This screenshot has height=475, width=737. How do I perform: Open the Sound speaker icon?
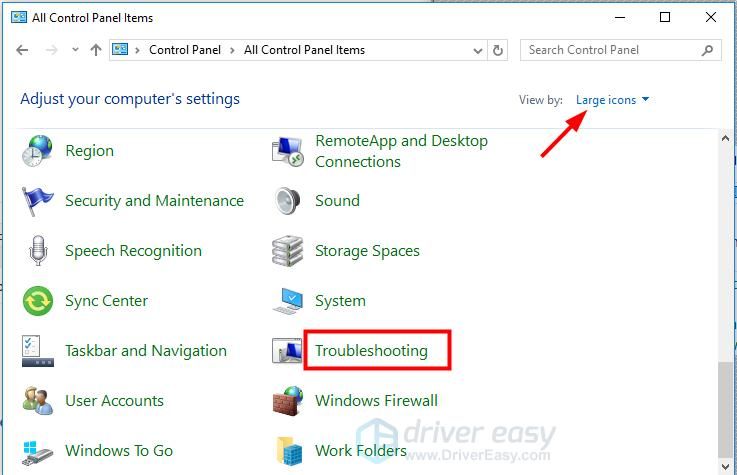(x=288, y=201)
